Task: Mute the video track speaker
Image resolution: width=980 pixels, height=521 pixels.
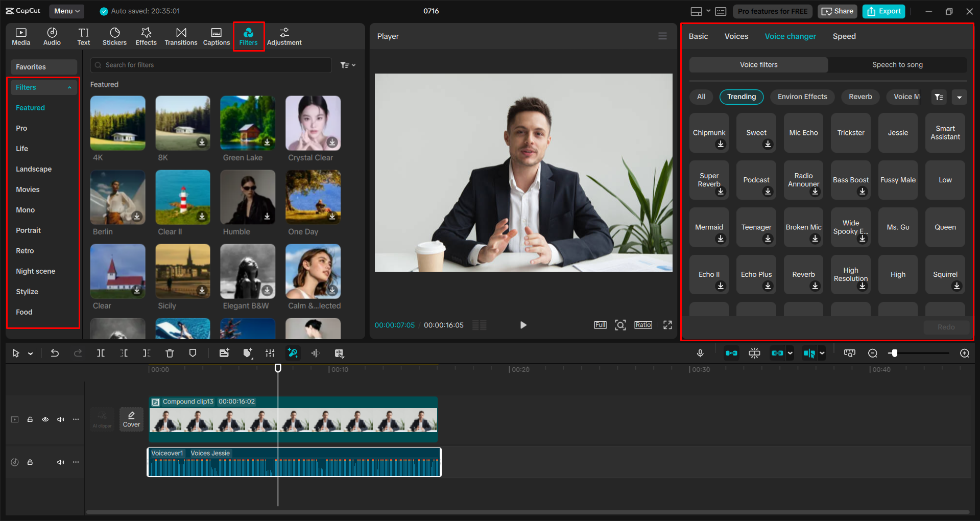Action: tap(61, 419)
